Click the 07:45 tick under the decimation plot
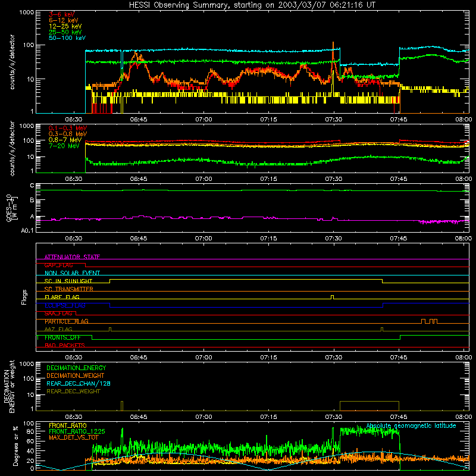This screenshot has height=476, width=476. 399,417
